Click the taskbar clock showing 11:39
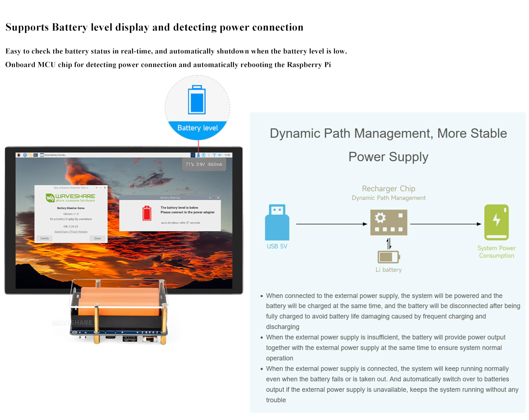The image size is (529, 420). (228, 155)
